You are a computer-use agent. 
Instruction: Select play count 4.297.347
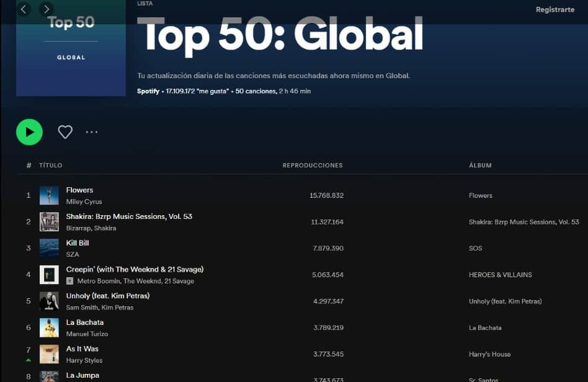point(329,301)
